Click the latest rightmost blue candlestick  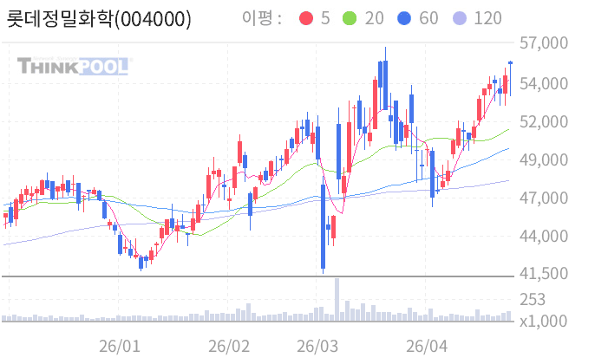[510, 79]
